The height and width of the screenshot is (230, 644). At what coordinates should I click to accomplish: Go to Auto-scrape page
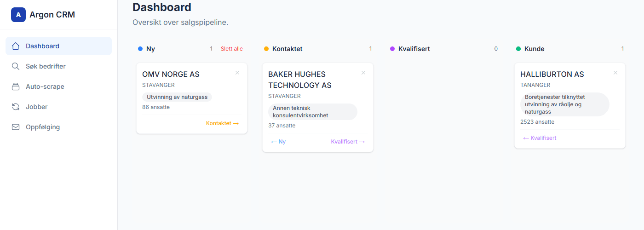coord(58,86)
